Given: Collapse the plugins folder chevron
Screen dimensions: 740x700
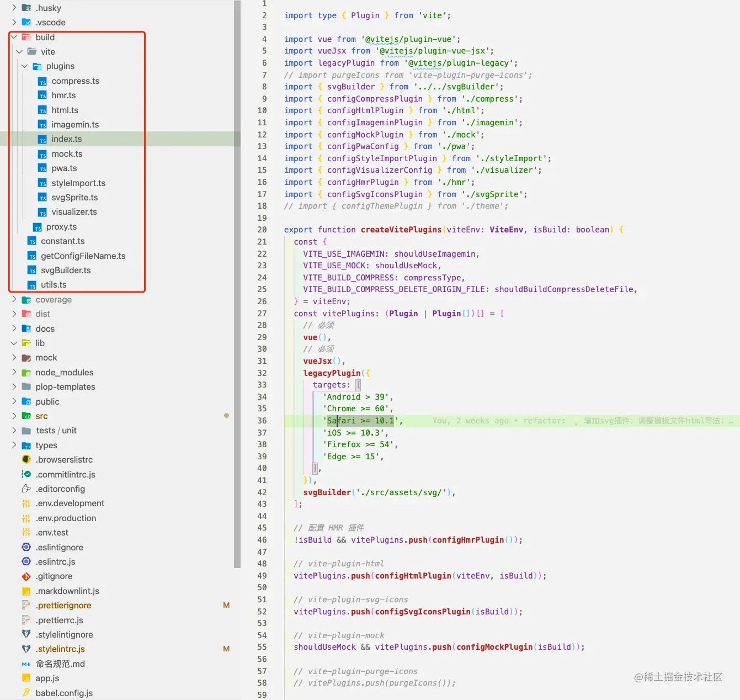Looking at the screenshot, I should [24, 66].
